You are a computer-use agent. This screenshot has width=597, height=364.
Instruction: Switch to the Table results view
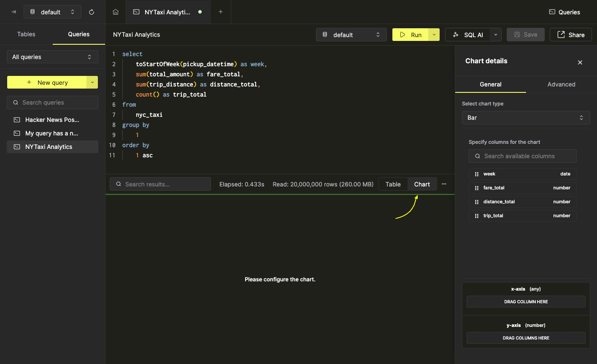point(393,184)
